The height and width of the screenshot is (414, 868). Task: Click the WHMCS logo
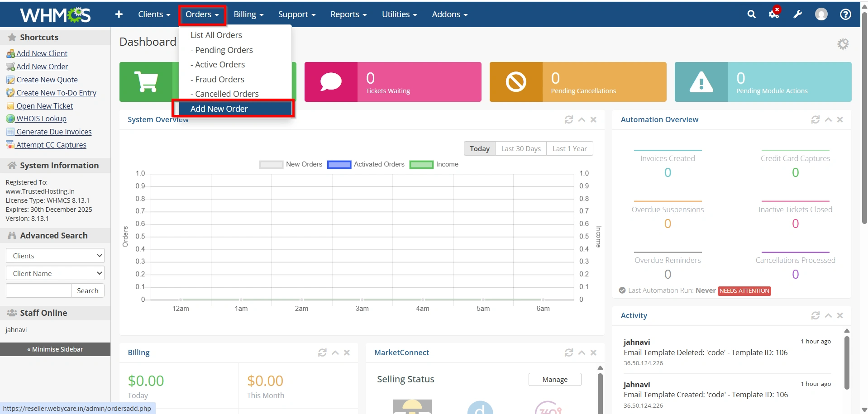tap(55, 15)
